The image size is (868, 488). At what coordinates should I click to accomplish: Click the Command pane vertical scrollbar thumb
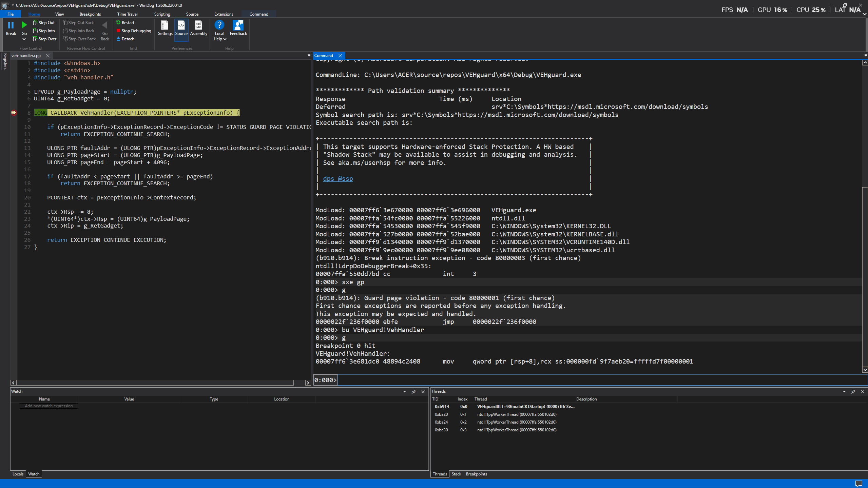coord(865,276)
